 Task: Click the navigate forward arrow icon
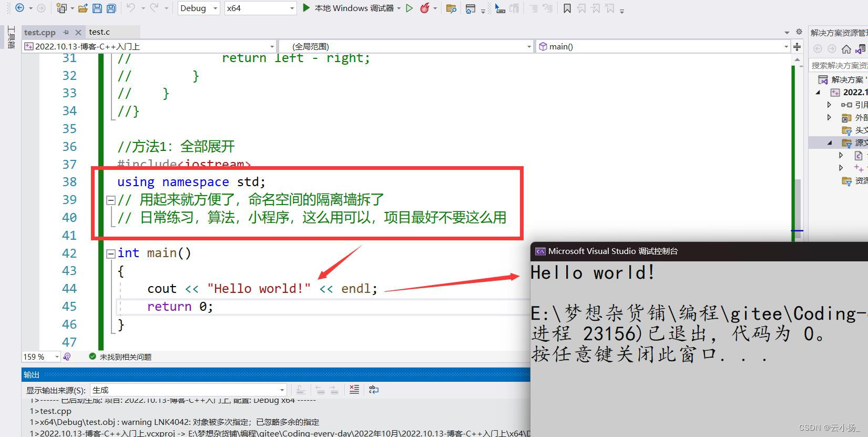pos(41,8)
